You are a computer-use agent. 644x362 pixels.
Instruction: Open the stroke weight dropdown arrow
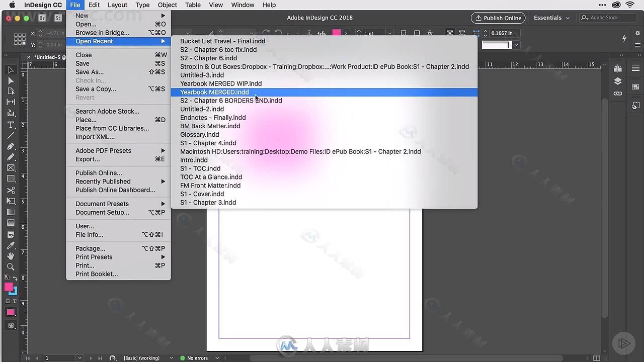coord(389,33)
